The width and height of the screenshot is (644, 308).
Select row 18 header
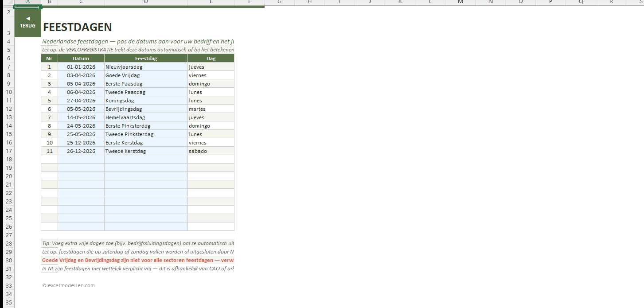click(x=8, y=159)
